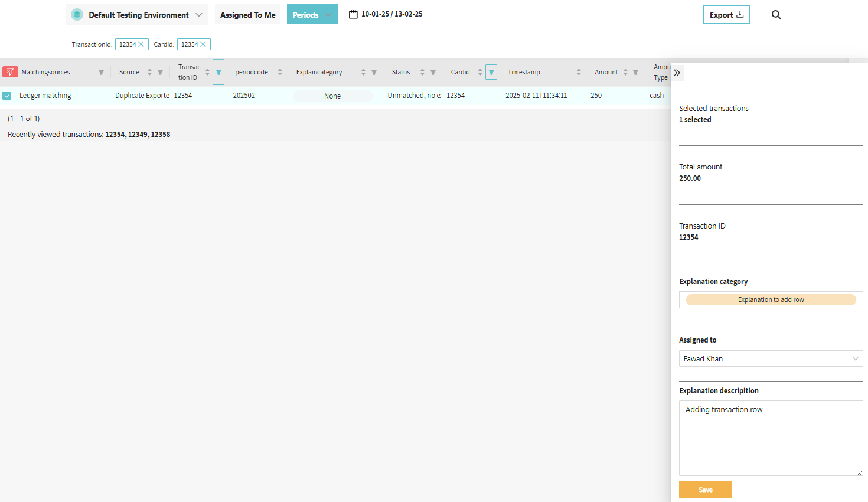This screenshot has width=868, height=502.
Task: Click the recently viewed transactions list
Action: (138, 135)
